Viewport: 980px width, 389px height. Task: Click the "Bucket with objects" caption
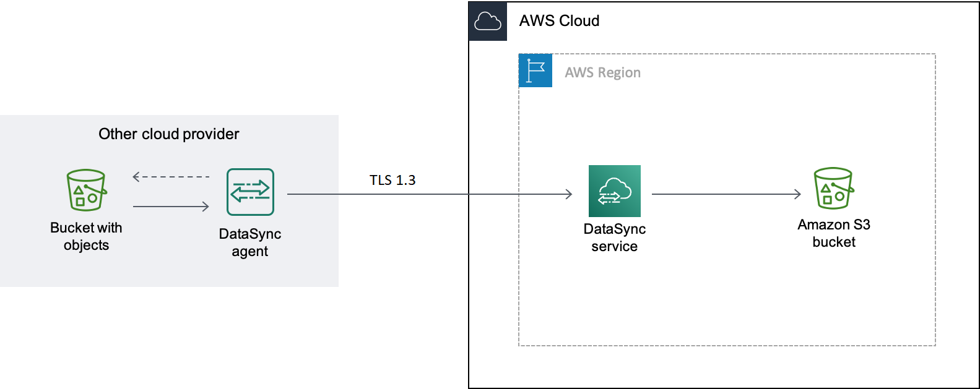click(x=86, y=236)
